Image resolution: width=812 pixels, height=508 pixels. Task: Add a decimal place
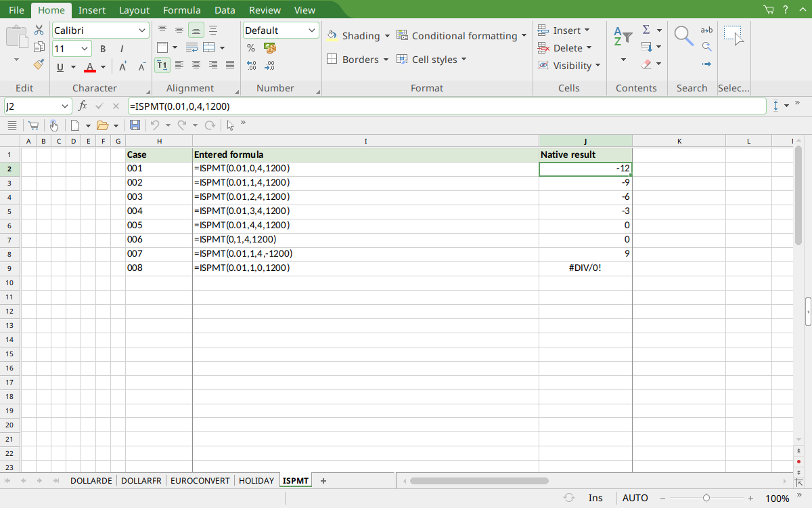coord(251,66)
